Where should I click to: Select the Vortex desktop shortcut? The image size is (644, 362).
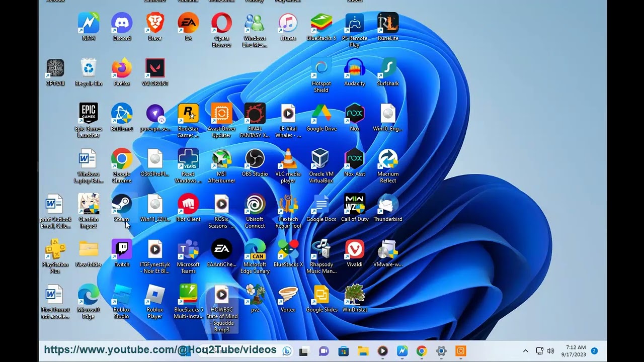click(x=288, y=299)
